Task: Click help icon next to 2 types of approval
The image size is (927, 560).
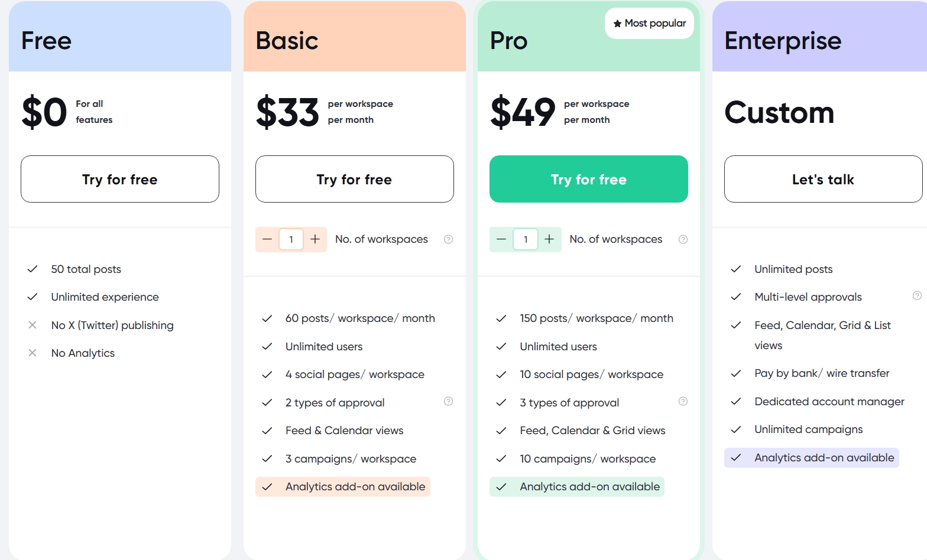Action: click(449, 402)
